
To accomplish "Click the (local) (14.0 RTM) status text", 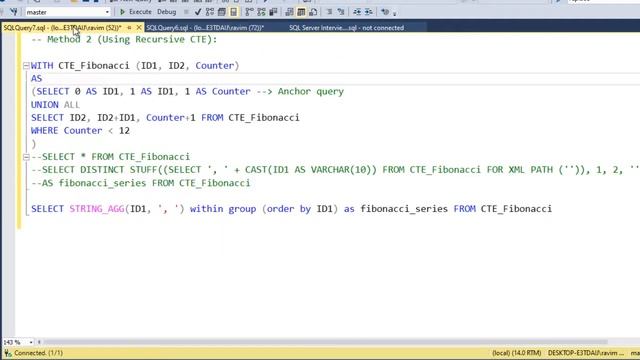I will point(516,353).
